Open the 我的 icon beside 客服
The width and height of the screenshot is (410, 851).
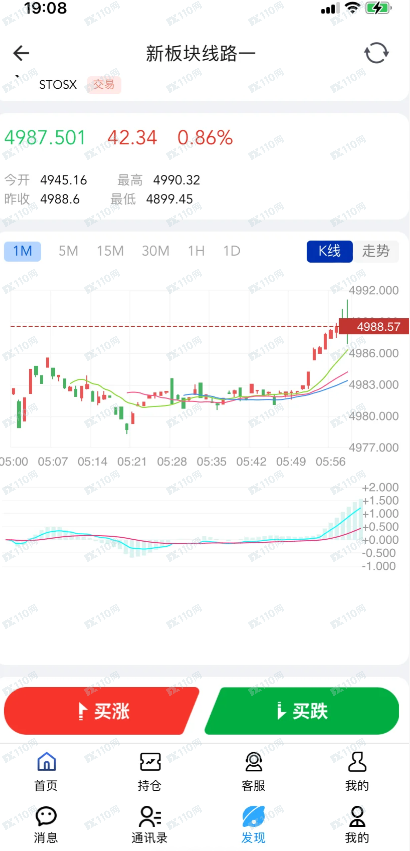pos(357,761)
